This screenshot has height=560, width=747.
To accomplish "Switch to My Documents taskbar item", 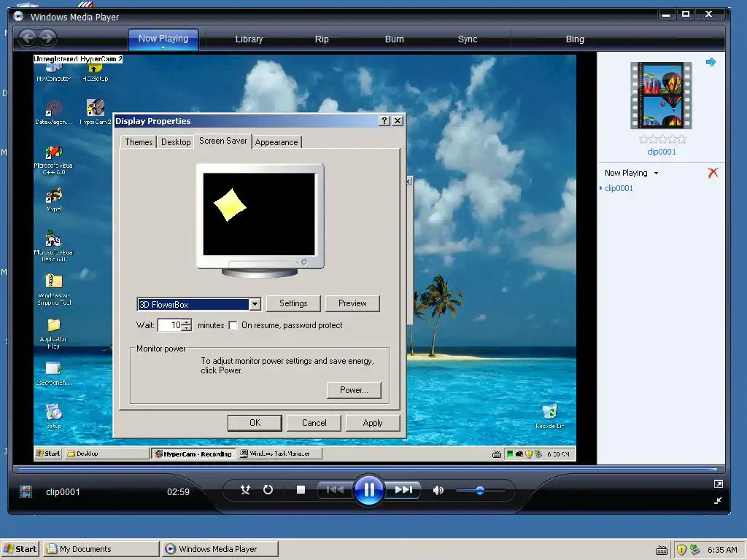I will coord(101,548).
